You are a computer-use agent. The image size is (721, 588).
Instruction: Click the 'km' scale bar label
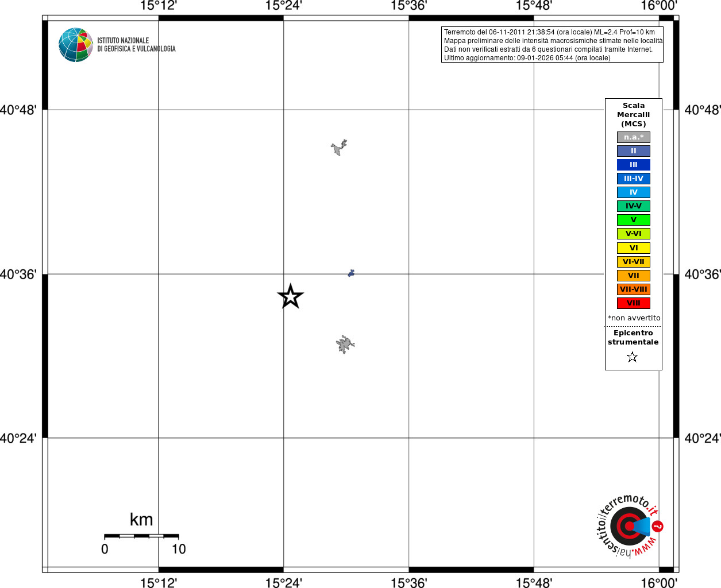[x=141, y=520]
